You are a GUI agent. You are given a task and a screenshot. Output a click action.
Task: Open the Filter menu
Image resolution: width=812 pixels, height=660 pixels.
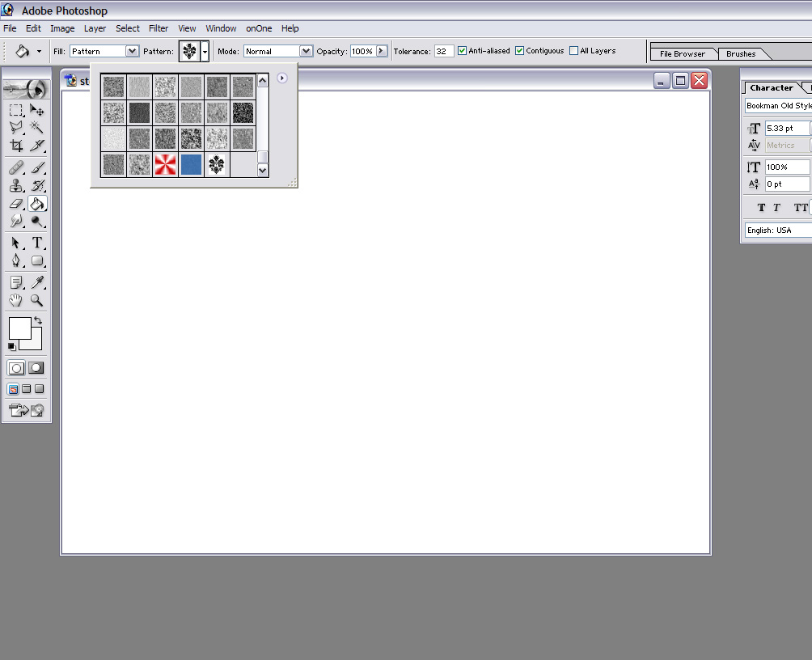159,28
